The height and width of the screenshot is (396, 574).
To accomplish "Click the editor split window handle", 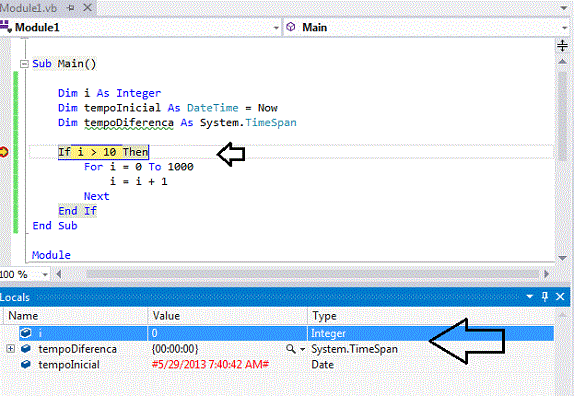I will tap(562, 46).
